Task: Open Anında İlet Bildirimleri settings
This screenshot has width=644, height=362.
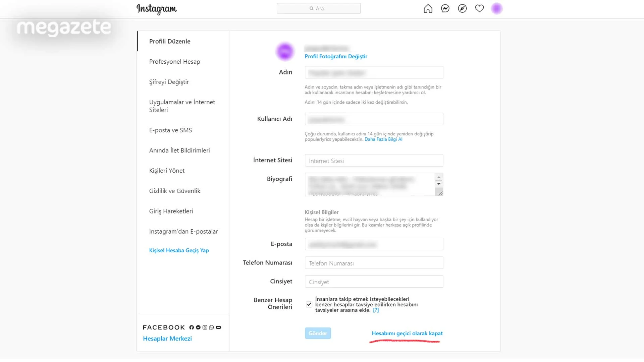Action: (179, 150)
